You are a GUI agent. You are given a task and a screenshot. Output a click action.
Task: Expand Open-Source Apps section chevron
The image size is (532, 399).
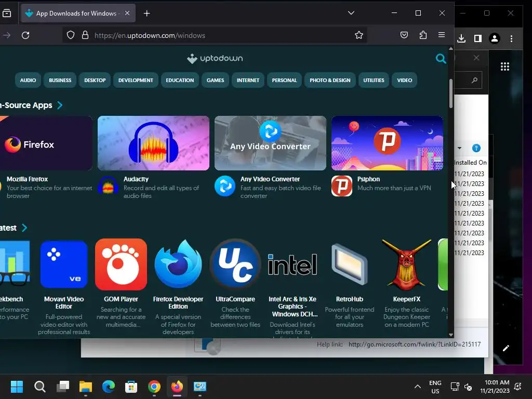[60, 105]
